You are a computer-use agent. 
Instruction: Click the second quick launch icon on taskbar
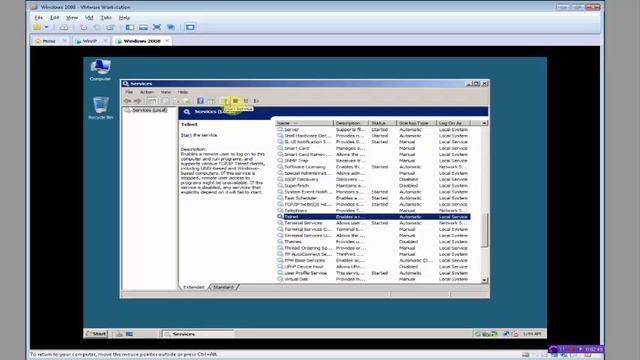click(129, 334)
